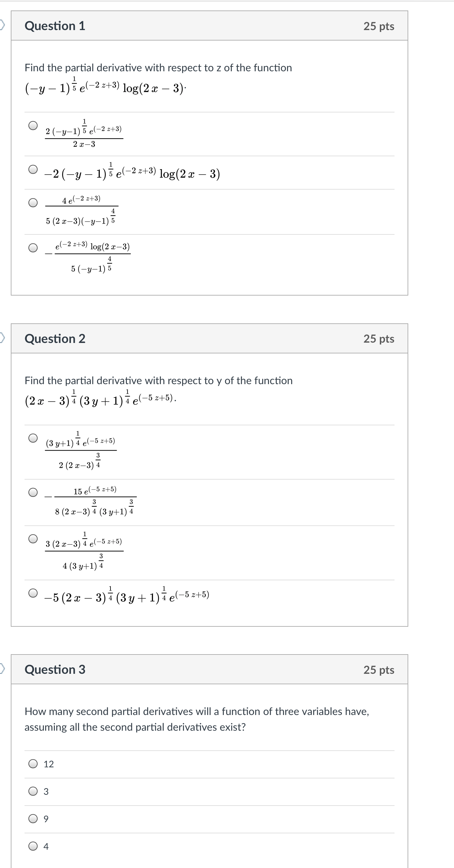
Task: Pick answer 9 for Question 3
Action: point(33,818)
